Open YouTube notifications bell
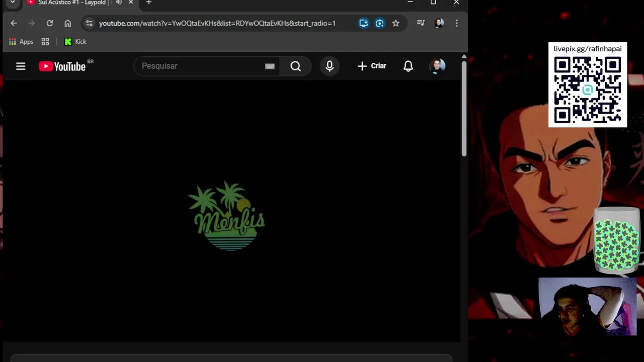This screenshot has height=362, width=644. (408, 66)
